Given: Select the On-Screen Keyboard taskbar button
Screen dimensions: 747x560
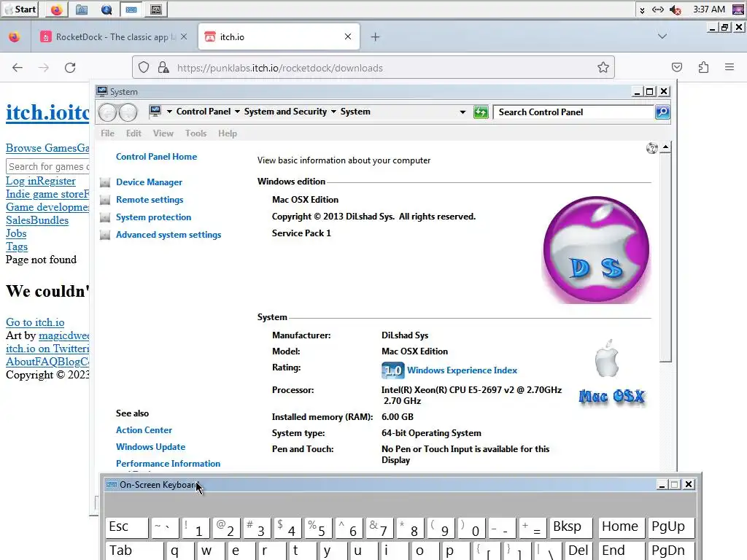Looking at the screenshot, I should (x=131, y=9).
